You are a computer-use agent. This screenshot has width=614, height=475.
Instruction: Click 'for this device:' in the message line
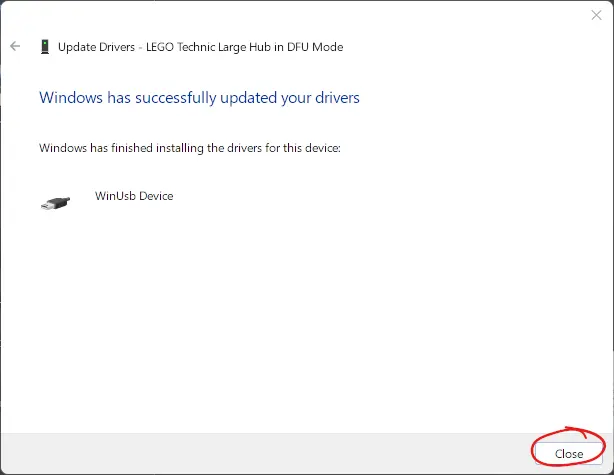pos(301,148)
